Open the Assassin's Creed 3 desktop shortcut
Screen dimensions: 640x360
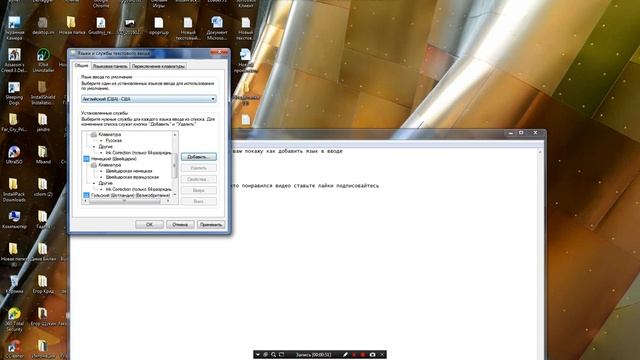pos(14,60)
